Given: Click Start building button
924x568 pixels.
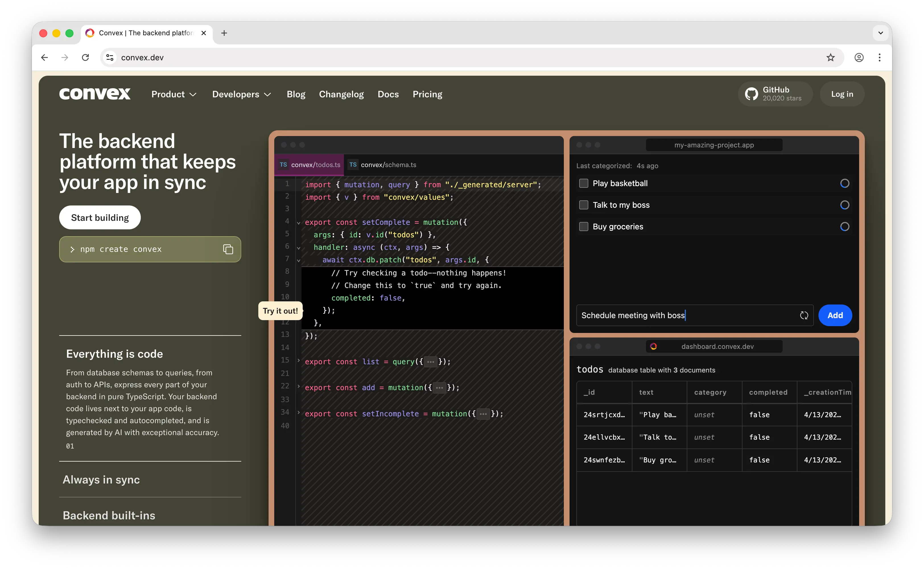Looking at the screenshot, I should 100,217.
